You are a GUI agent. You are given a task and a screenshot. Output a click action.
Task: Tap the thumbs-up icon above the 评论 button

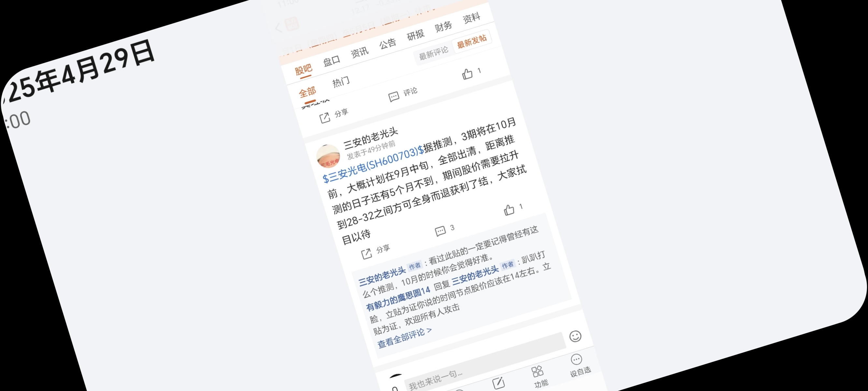pyautogui.click(x=467, y=74)
